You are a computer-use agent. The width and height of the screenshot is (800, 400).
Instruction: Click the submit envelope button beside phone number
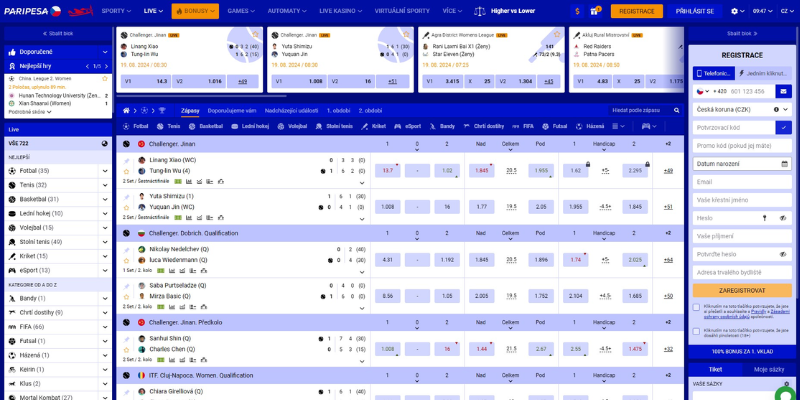(x=784, y=91)
